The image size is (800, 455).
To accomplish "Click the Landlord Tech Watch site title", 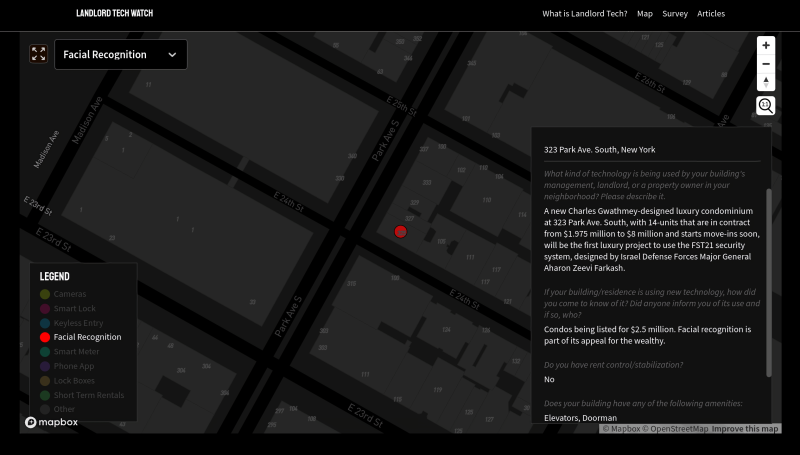I will pyautogui.click(x=115, y=14).
